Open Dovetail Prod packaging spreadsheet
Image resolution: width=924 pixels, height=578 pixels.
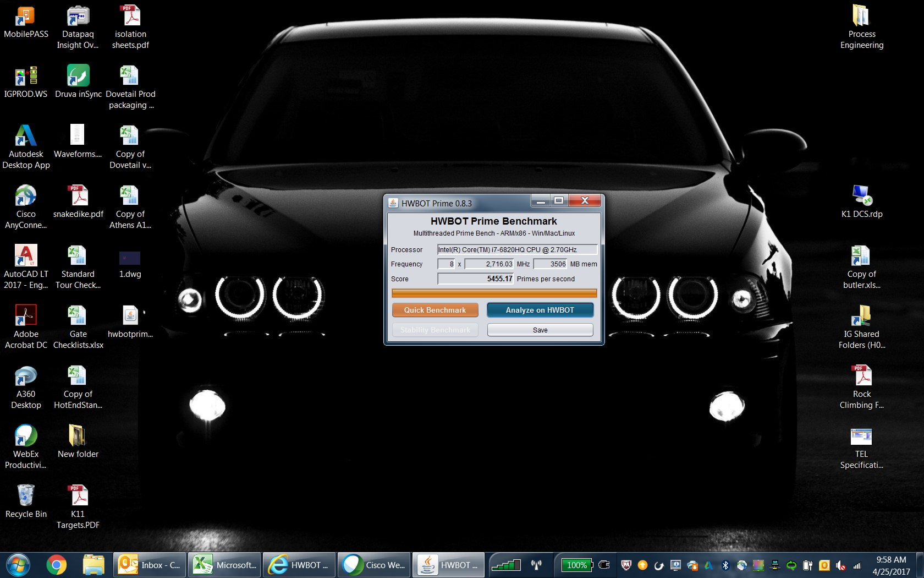(130, 87)
